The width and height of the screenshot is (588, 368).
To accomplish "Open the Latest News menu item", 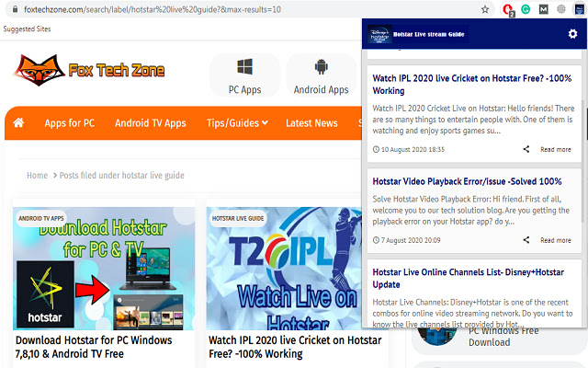I will pyautogui.click(x=311, y=122).
